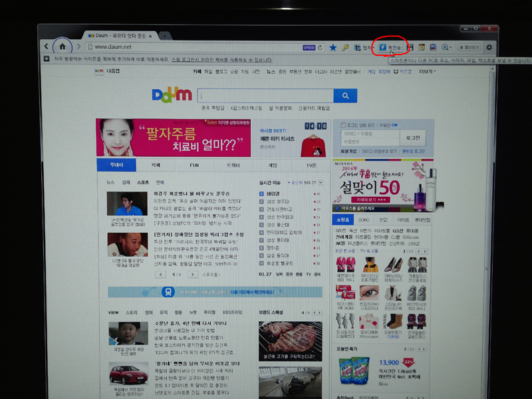The image size is (532, 399).
Task: Open the 더보기 more services dropdown
Action: tap(427, 71)
